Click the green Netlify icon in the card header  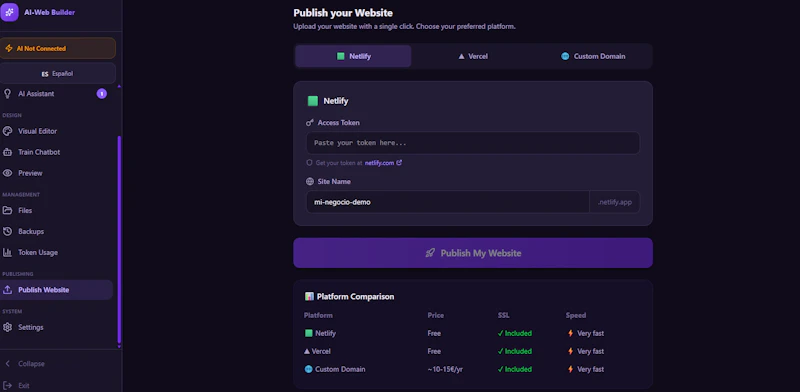(313, 101)
